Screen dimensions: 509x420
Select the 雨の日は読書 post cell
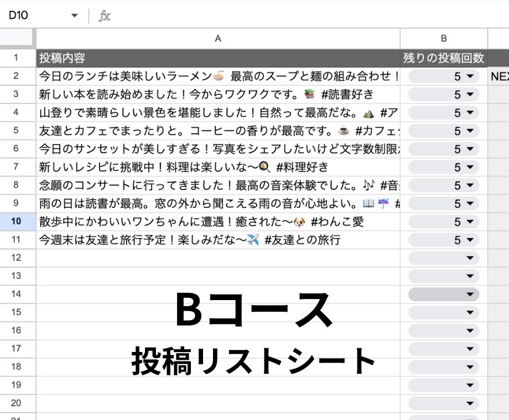click(x=218, y=203)
